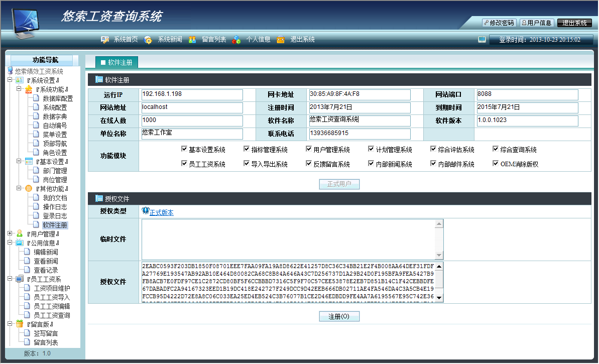
Task: Click the monitor icon beside login time
Action: point(482,40)
